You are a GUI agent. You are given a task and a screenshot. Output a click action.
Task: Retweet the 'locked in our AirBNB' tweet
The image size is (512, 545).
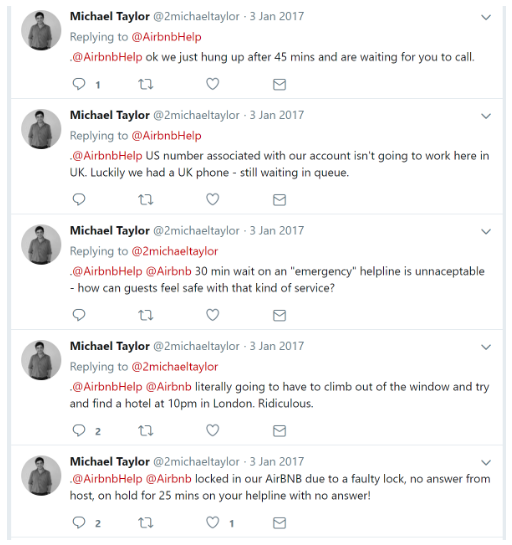click(x=145, y=523)
